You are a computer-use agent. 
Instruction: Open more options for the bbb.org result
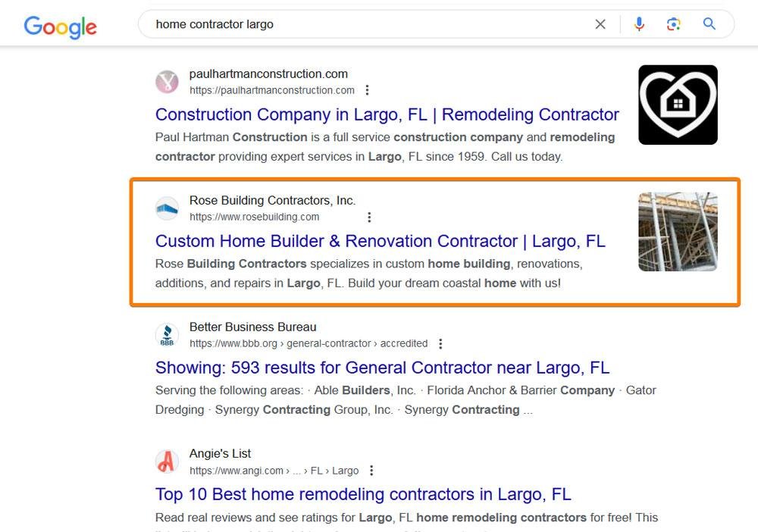(440, 343)
